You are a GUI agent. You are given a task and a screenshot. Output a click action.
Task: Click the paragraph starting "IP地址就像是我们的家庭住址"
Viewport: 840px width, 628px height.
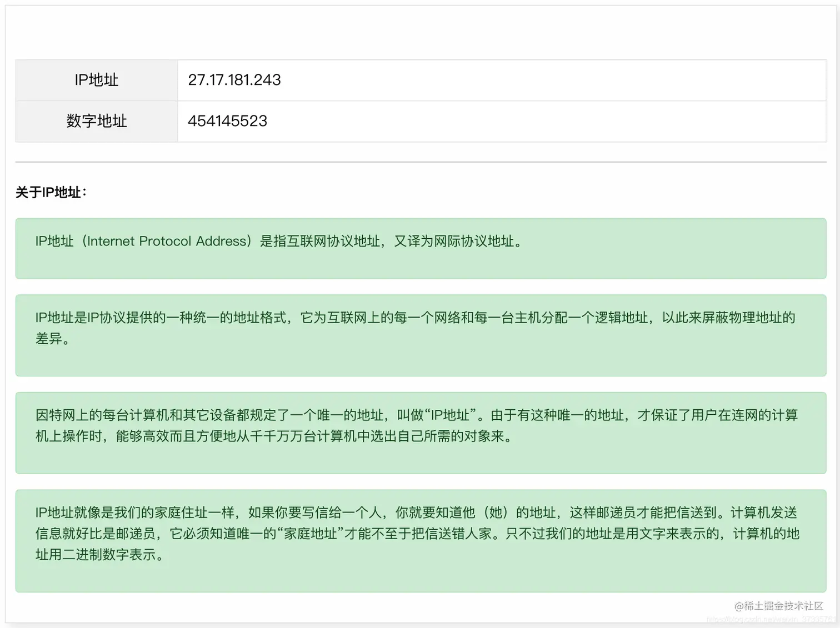(x=421, y=541)
